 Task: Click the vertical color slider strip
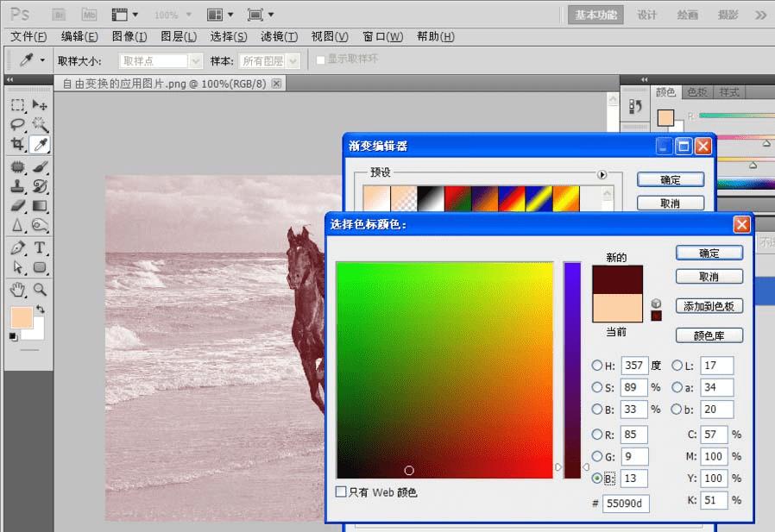point(572,370)
